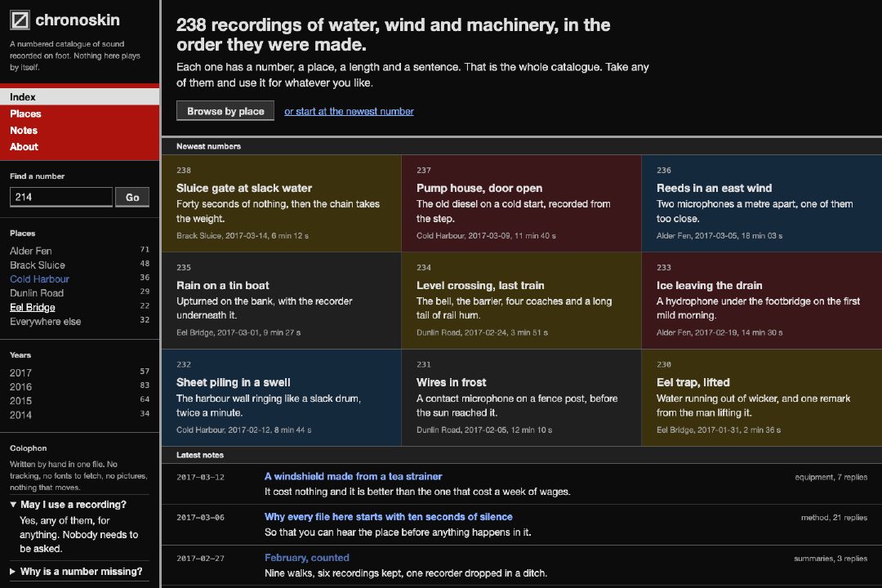Click 'Eel Bridge, 2017-01-31, 2 min 36 s' metadata

click(719, 430)
